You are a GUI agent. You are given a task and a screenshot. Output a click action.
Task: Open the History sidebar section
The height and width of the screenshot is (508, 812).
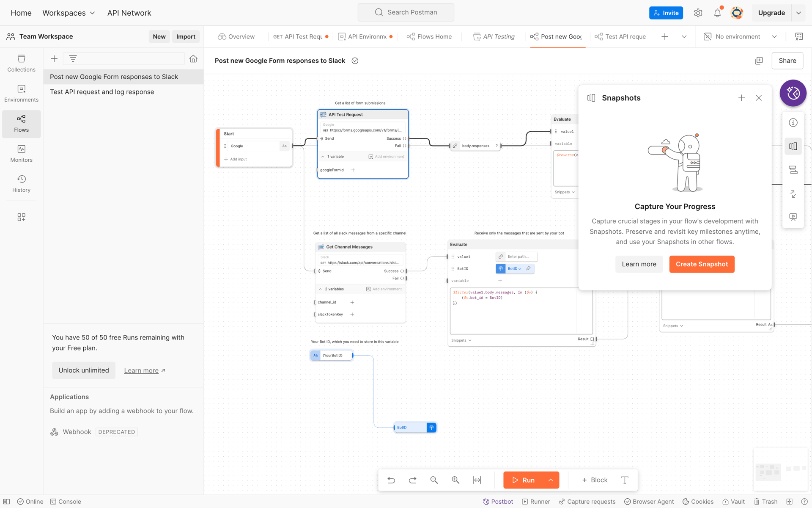21,184
